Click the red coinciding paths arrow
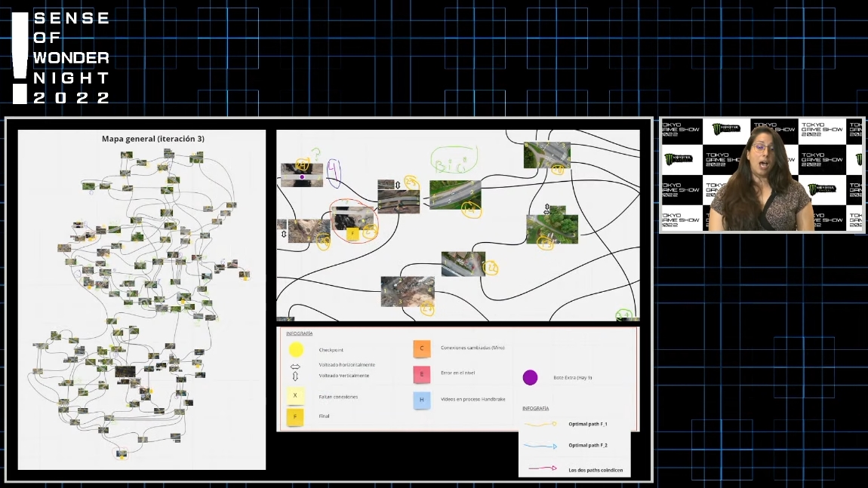868x488 pixels. point(539,470)
